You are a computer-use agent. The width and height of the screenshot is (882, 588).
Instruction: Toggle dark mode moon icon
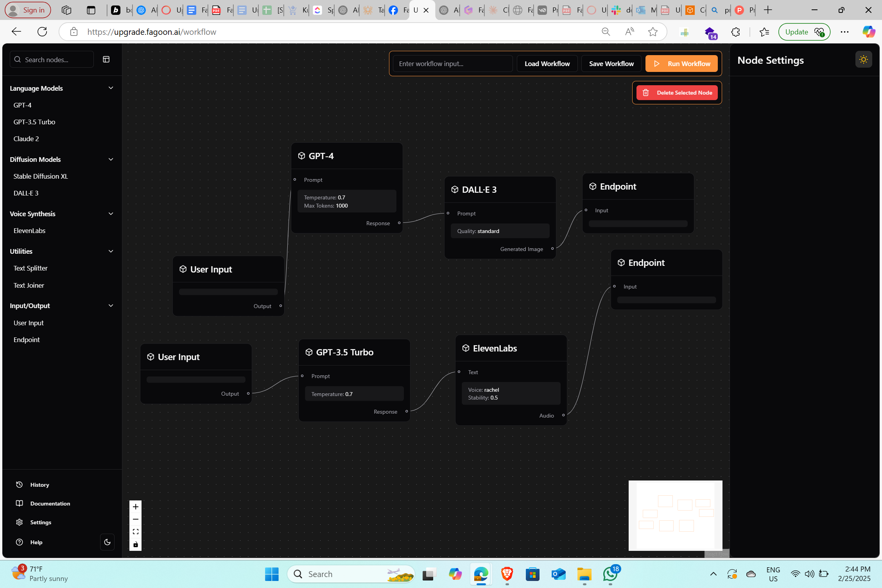tap(107, 542)
